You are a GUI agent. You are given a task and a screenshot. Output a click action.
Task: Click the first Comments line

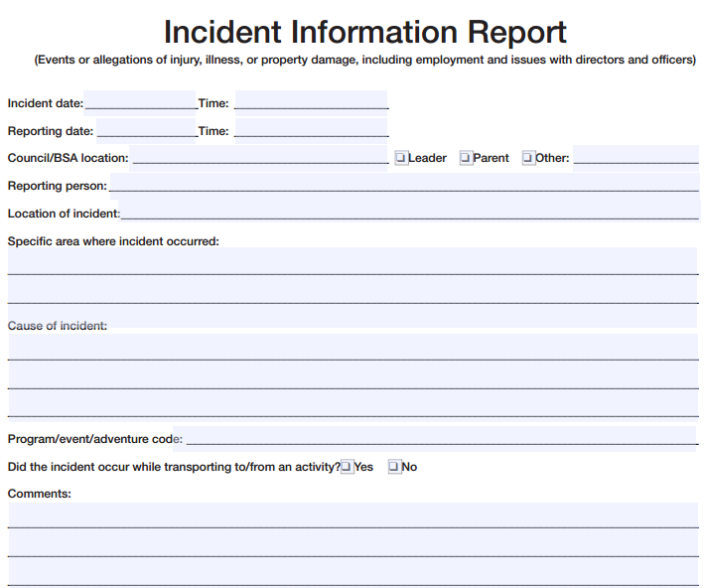352,515
